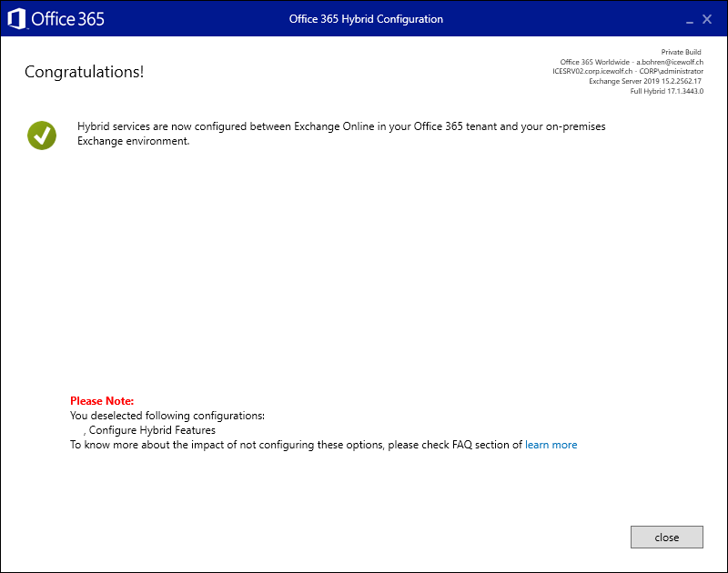728x573 pixels.
Task: Click the green success checkmark icon
Action: click(x=42, y=136)
